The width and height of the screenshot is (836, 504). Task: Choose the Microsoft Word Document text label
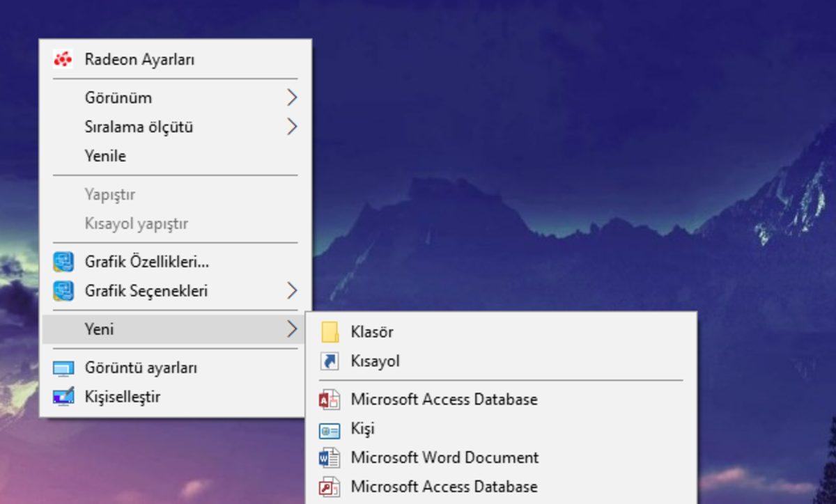coord(444,458)
